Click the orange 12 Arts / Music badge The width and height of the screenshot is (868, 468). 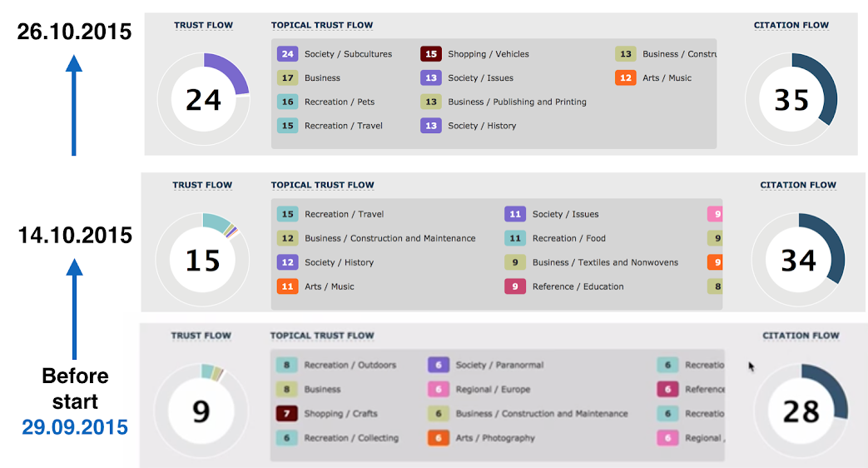[x=626, y=77]
